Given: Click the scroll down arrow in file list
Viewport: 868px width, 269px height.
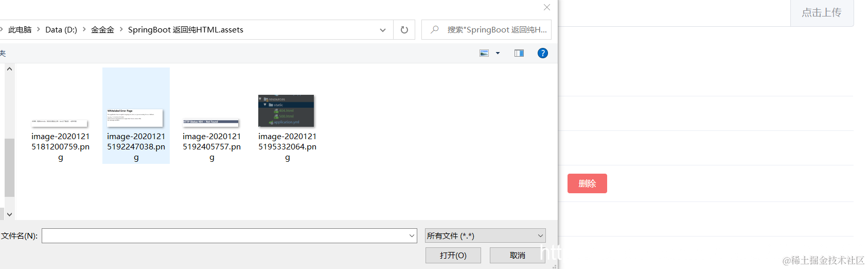Looking at the screenshot, I should point(9,214).
